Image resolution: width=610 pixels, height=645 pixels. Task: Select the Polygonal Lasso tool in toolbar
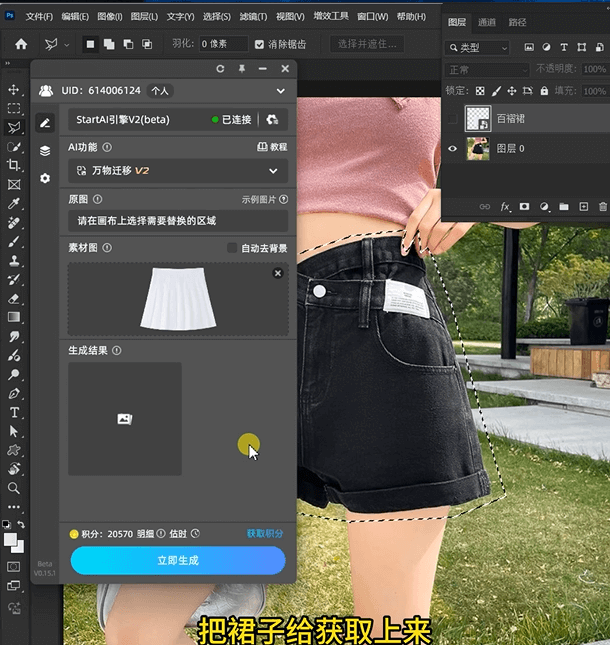tap(14, 128)
